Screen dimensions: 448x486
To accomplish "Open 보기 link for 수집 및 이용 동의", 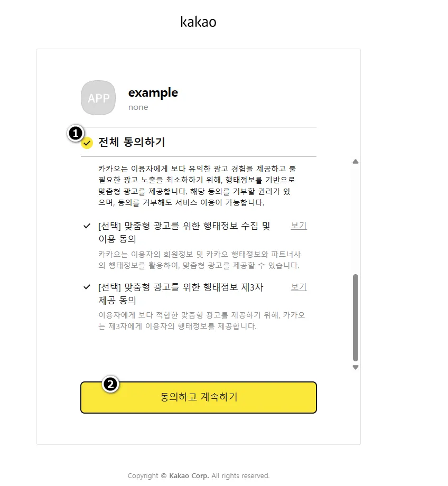I will (x=299, y=226).
